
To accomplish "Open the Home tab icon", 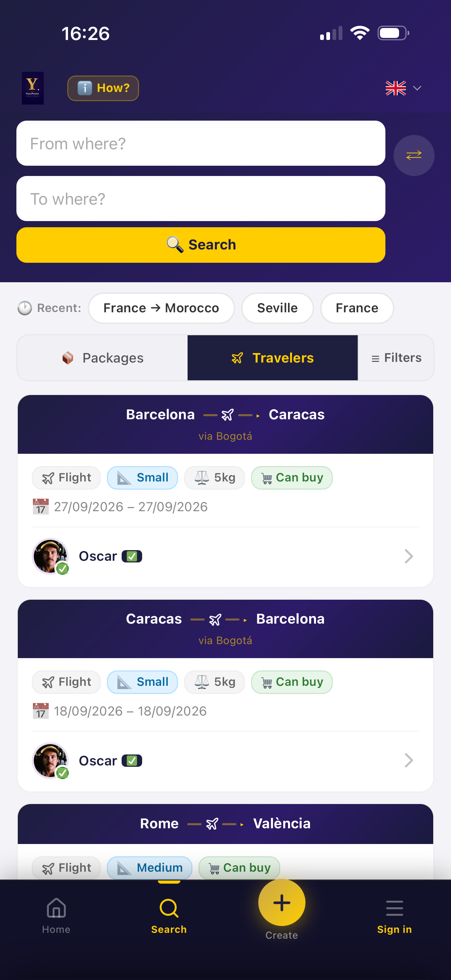I will coord(56,909).
